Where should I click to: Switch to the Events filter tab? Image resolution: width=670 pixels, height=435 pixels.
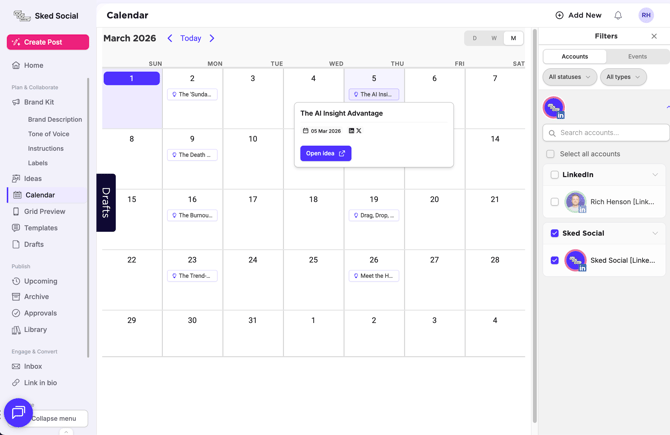point(637,56)
